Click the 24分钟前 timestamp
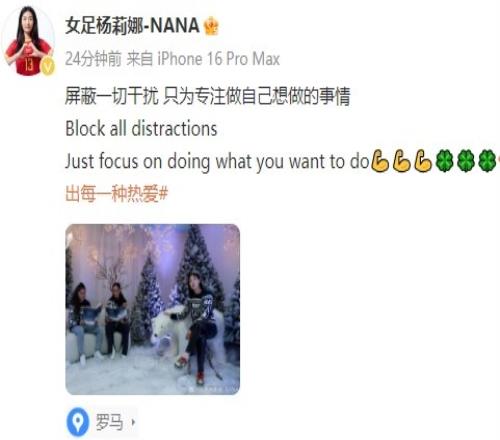Viewport: 500px width, 440px height. coord(93,59)
